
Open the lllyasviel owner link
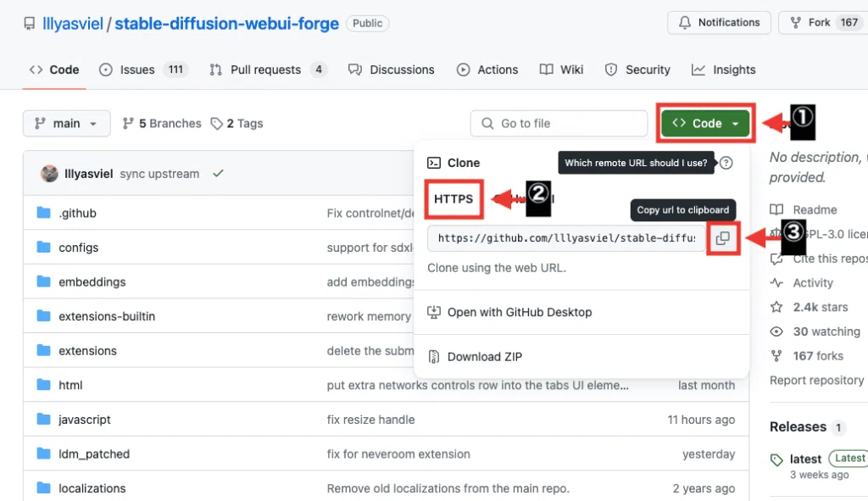click(73, 23)
